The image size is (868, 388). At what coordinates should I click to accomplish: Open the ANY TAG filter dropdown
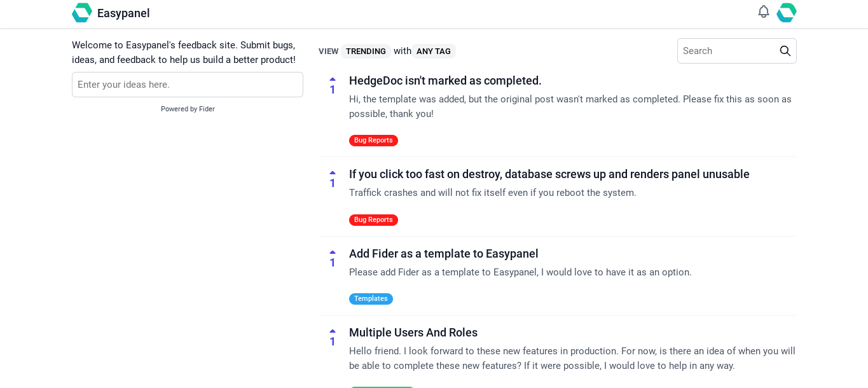click(x=434, y=52)
